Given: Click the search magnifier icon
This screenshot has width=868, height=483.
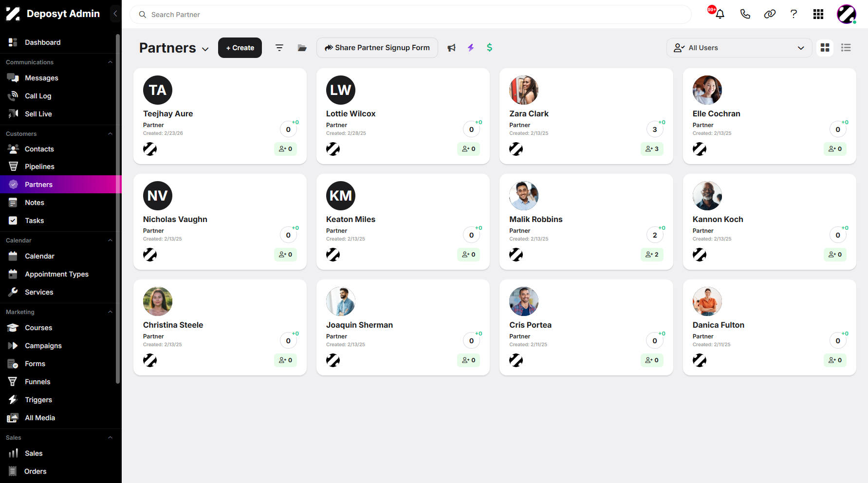Looking at the screenshot, I should [143, 15].
